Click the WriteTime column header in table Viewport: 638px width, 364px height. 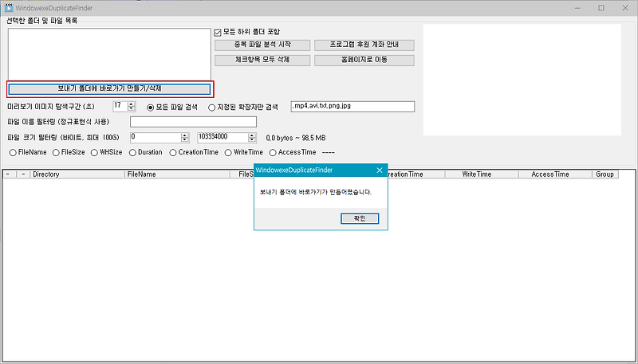pyautogui.click(x=482, y=174)
